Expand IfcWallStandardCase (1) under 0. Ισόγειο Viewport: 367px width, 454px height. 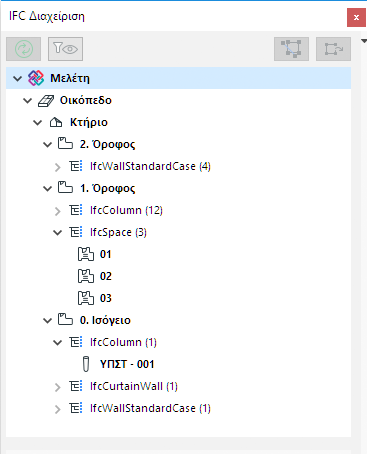[x=58, y=409]
